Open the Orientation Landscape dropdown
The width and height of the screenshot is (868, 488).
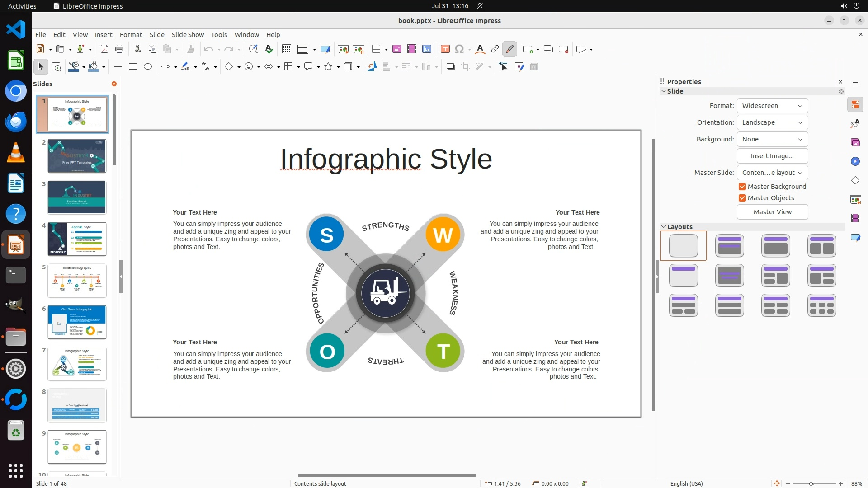tap(772, 122)
